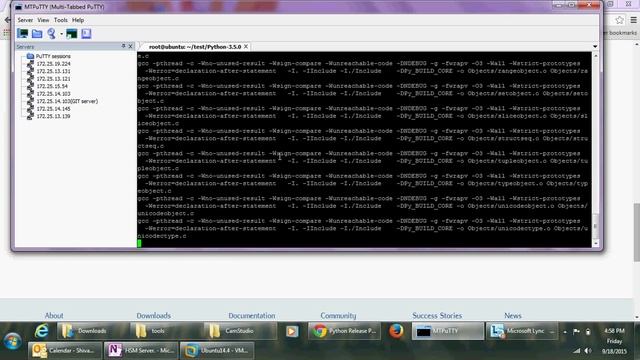This screenshot has height=360, width=640.
Task: Open CamStudio folder taskbar button
Action: [x=240, y=331]
